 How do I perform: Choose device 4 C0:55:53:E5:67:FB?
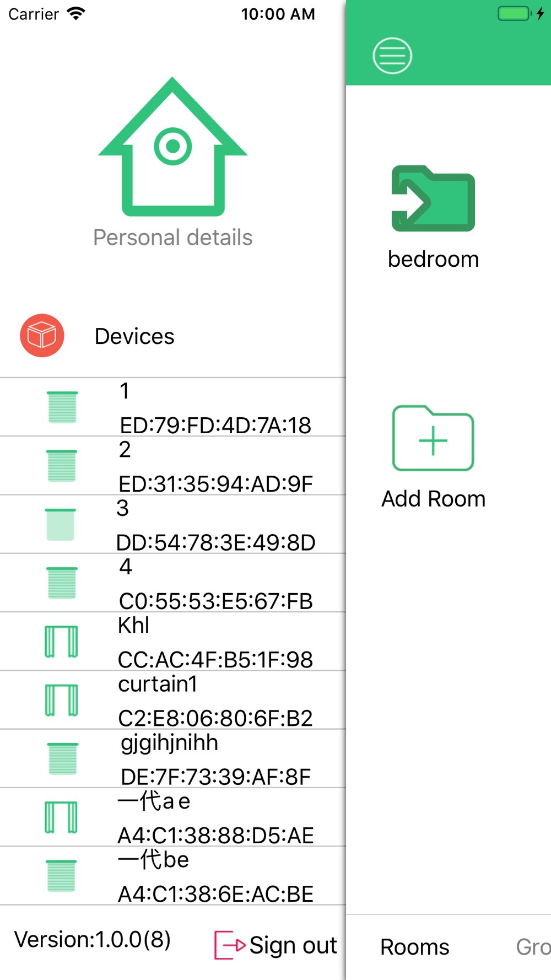[x=215, y=583]
